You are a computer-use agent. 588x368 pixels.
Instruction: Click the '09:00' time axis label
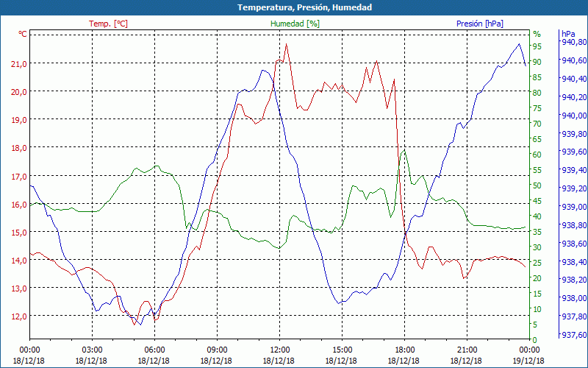[x=217, y=350]
